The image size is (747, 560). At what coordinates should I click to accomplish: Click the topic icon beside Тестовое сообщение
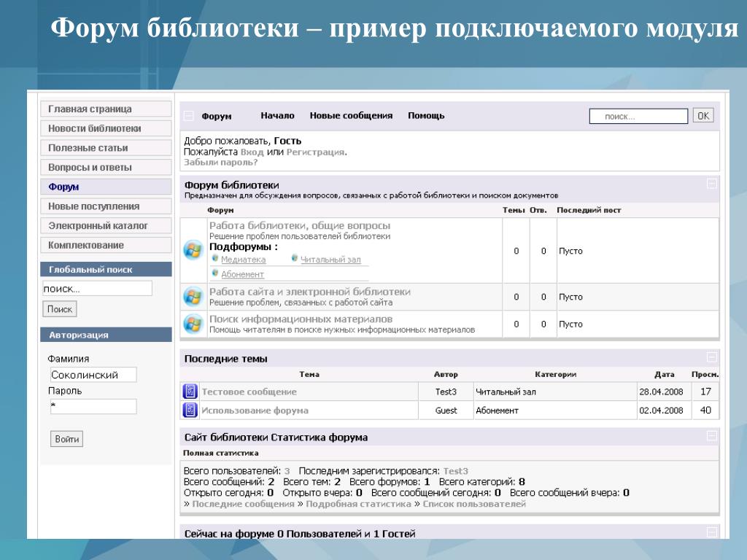(x=190, y=392)
